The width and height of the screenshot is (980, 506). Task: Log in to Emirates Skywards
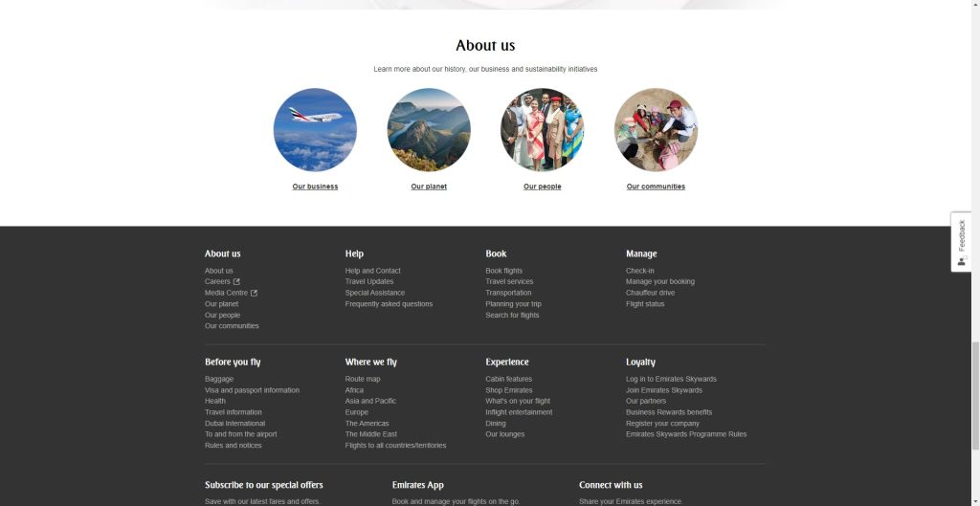(671, 380)
